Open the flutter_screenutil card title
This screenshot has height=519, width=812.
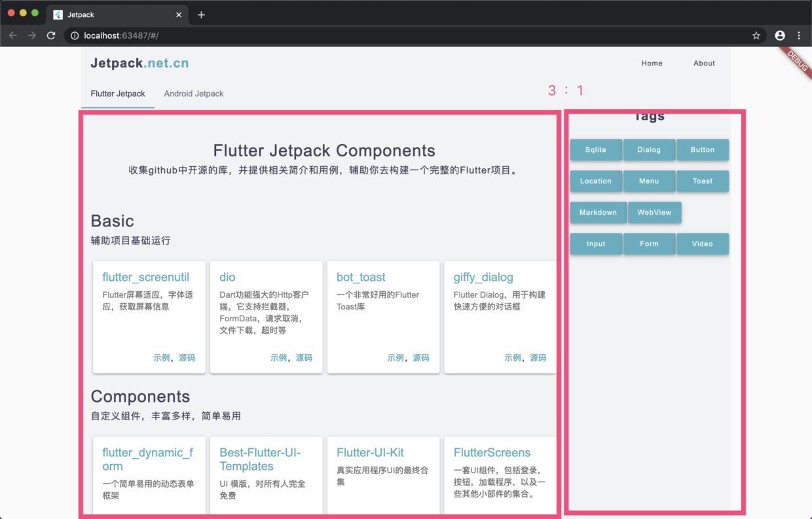tap(146, 277)
